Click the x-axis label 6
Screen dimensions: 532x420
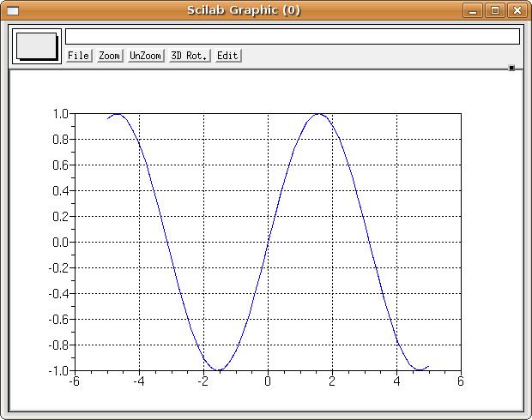pos(461,381)
